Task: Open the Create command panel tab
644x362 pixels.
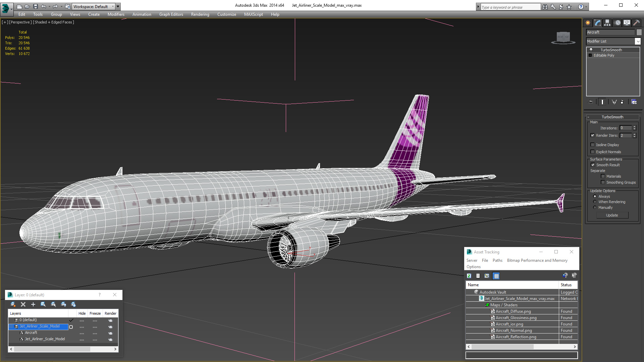Action: [x=588, y=23]
